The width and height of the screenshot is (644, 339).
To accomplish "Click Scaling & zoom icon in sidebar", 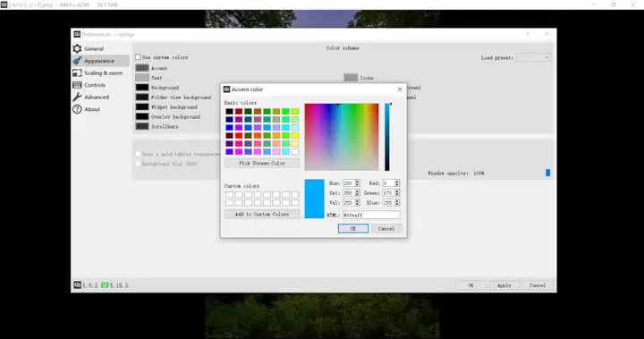I will pos(77,73).
